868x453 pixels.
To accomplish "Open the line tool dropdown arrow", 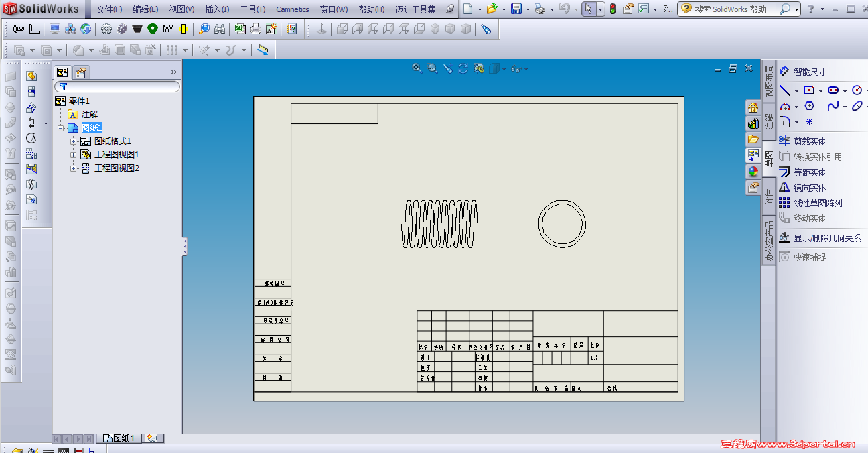I will coord(796,91).
